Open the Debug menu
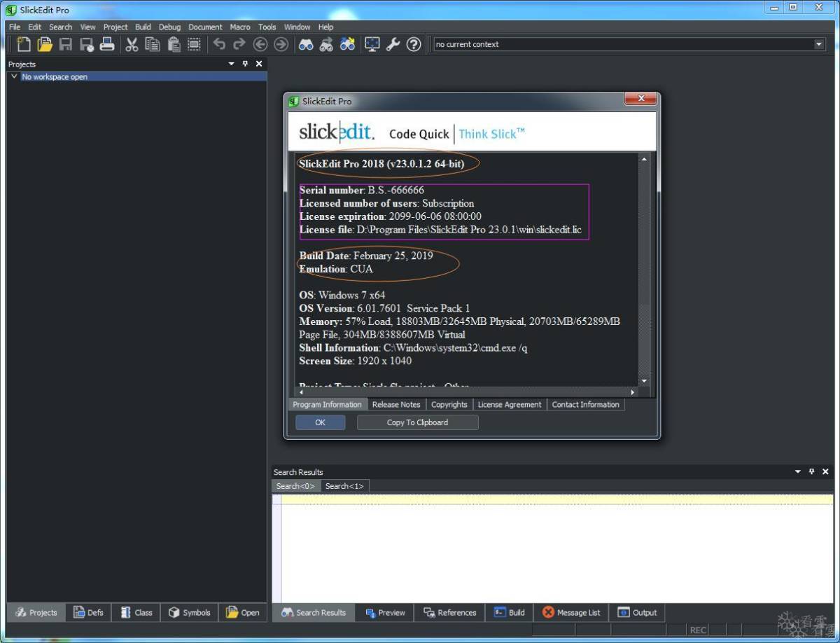This screenshot has width=840, height=643. [x=169, y=27]
